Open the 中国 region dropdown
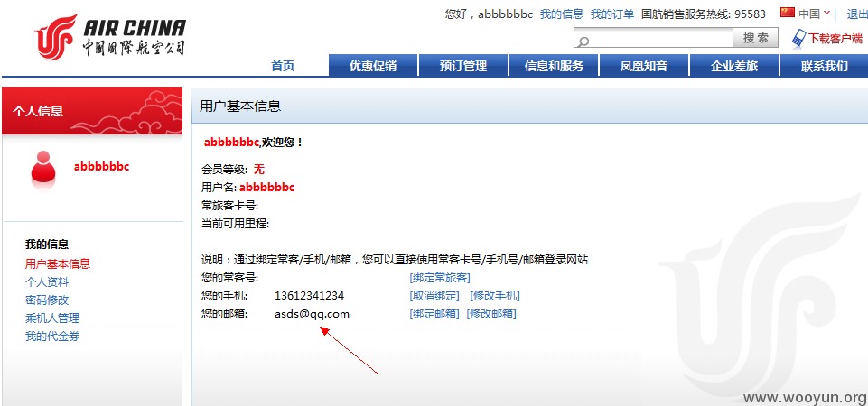The width and height of the screenshot is (868, 406). point(815,14)
